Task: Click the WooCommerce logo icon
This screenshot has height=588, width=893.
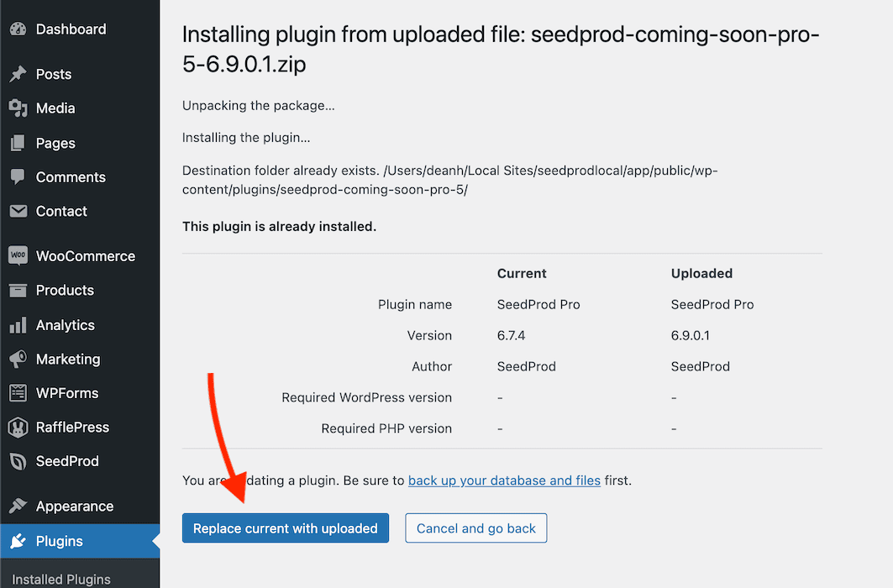Action: [18, 255]
